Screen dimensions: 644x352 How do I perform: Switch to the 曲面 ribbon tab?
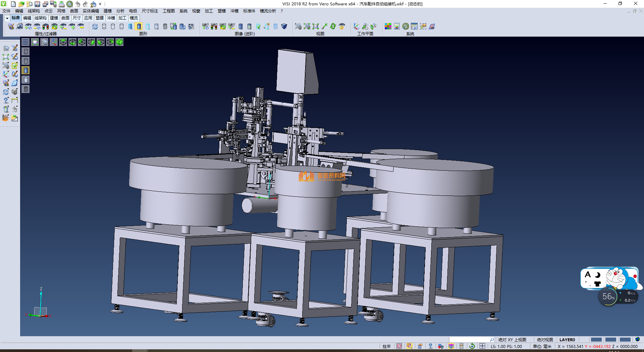(65, 18)
